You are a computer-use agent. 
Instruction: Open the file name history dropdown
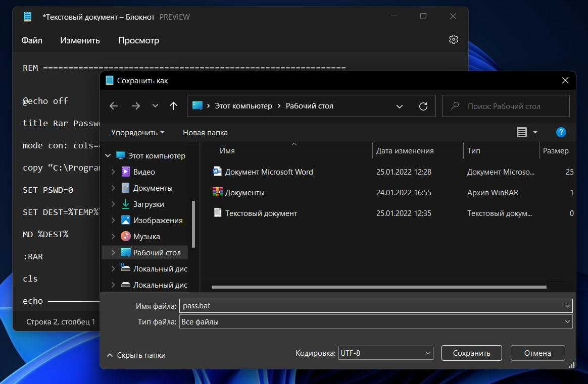(567, 306)
